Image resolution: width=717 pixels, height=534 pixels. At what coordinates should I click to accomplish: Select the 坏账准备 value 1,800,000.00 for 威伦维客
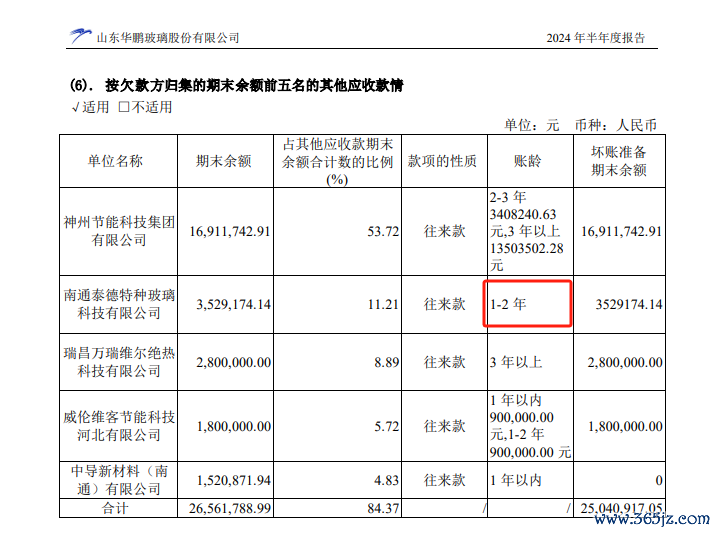(625, 427)
